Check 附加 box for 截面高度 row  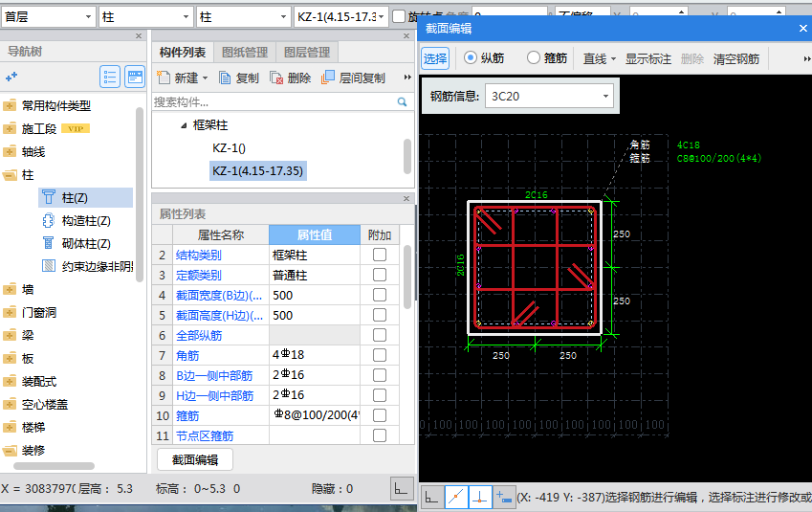[380, 315]
